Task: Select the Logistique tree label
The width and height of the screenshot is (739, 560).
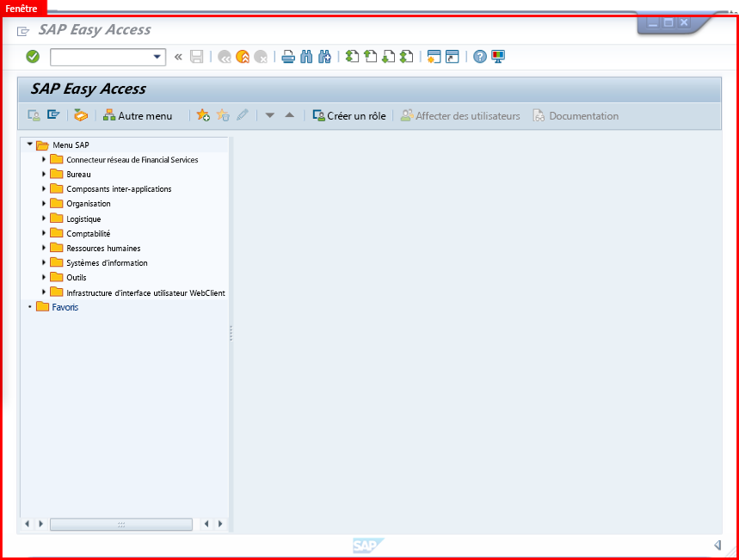Action: point(83,218)
